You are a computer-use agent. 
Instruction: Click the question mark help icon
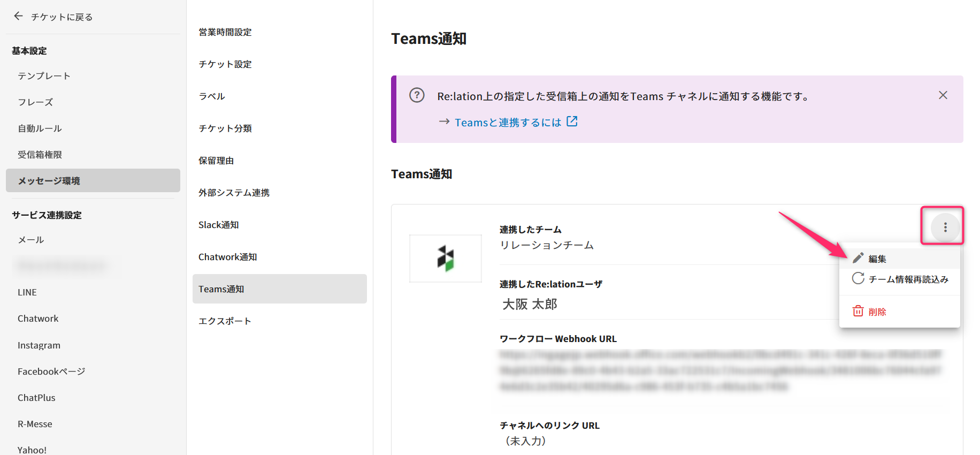pos(417,95)
